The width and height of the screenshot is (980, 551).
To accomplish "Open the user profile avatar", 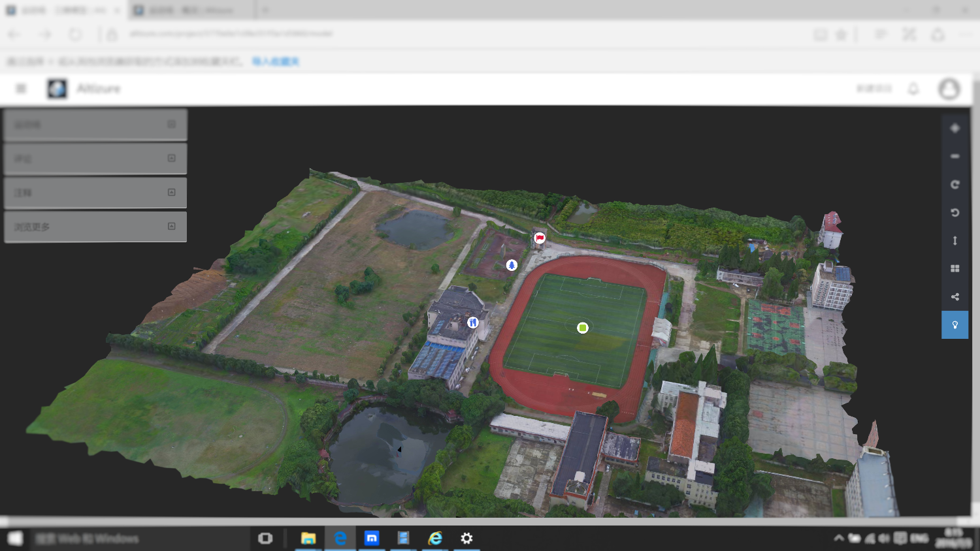I will click(949, 88).
